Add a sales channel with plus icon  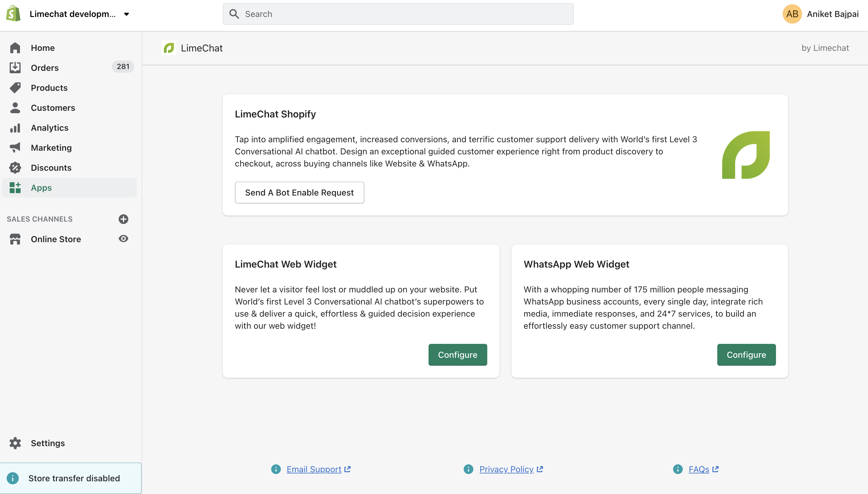[x=123, y=219]
